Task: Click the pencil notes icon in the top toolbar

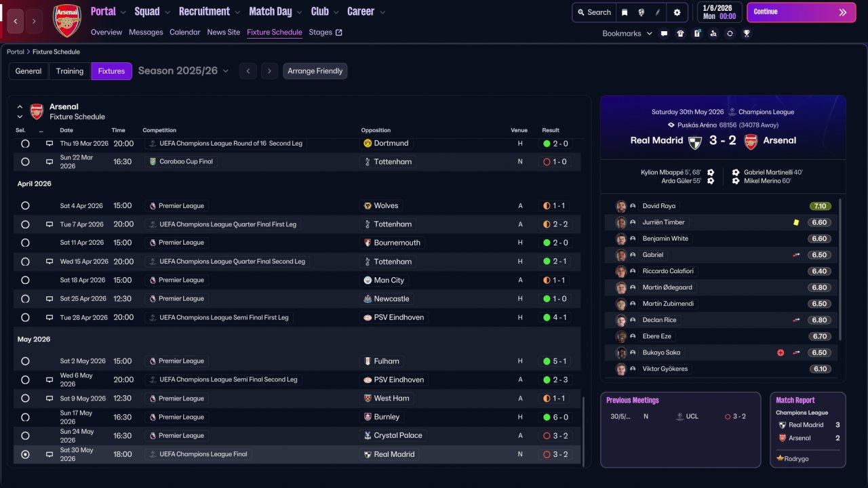Action: click(x=657, y=12)
